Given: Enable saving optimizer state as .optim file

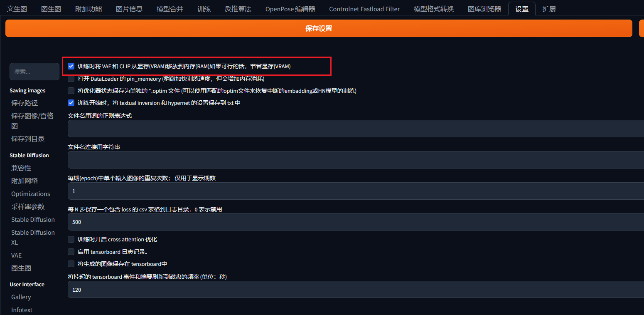Looking at the screenshot, I should click(x=71, y=91).
